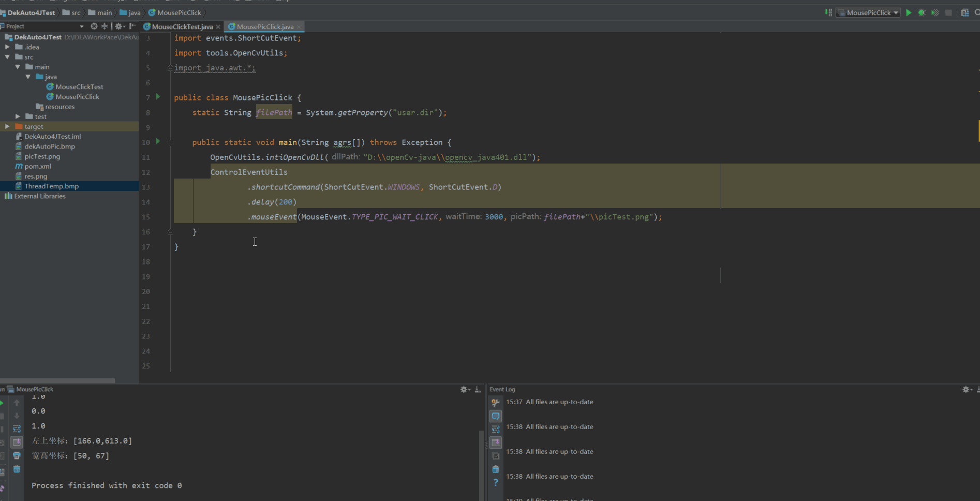Close the MousePicClick.java tab
The height and width of the screenshot is (501, 980).
click(x=299, y=26)
